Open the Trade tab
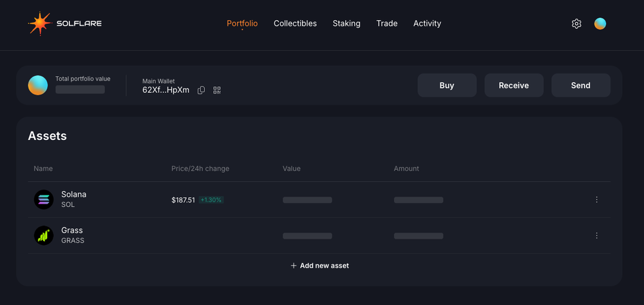The image size is (644, 305). click(x=387, y=23)
